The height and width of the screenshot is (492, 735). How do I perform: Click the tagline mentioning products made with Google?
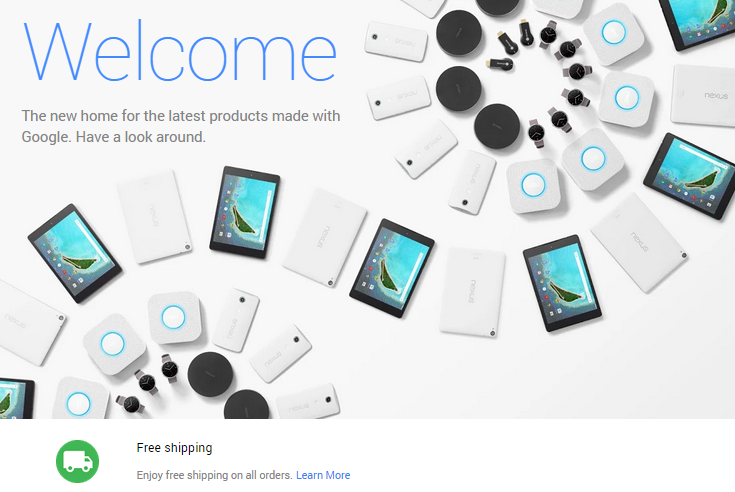181,126
